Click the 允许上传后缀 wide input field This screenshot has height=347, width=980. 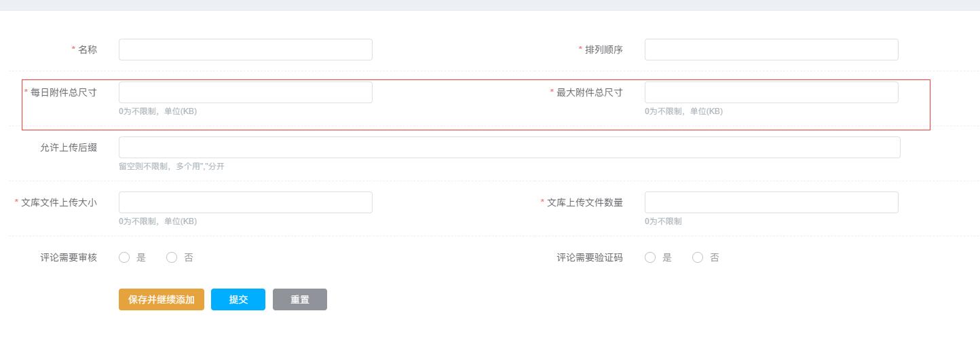pyautogui.click(x=509, y=147)
